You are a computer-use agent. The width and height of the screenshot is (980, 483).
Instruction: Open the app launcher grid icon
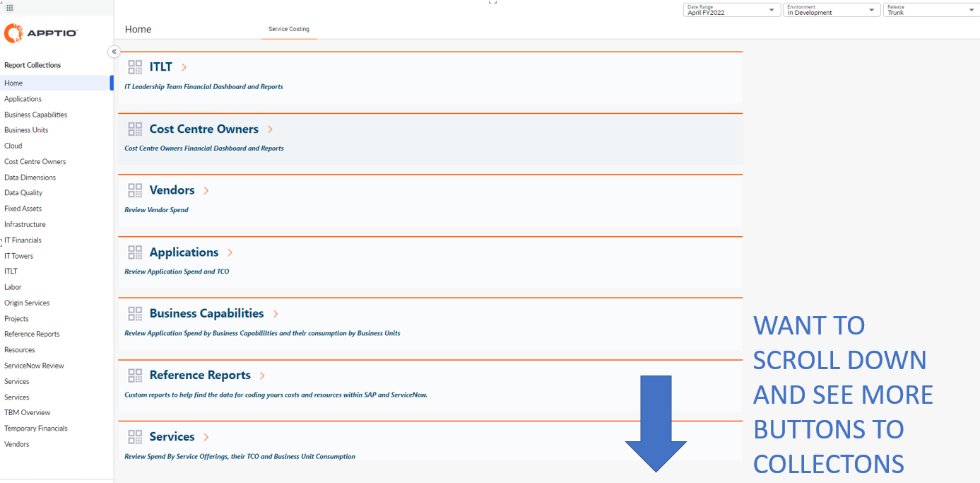click(x=9, y=8)
